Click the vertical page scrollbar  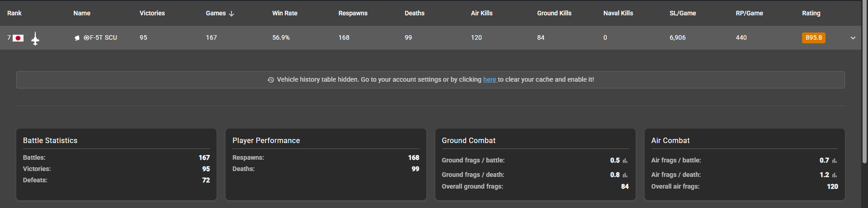coord(865,81)
